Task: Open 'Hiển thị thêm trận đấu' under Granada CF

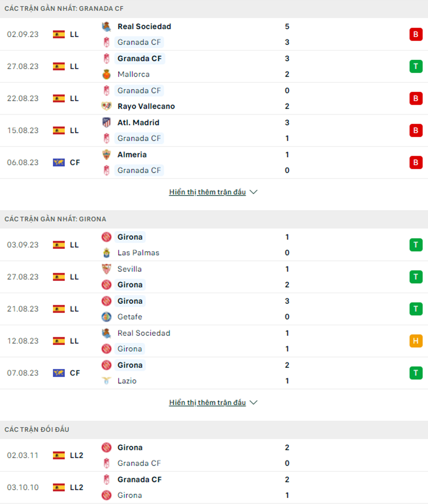Action: pyautogui.click(x=207, y=192)
